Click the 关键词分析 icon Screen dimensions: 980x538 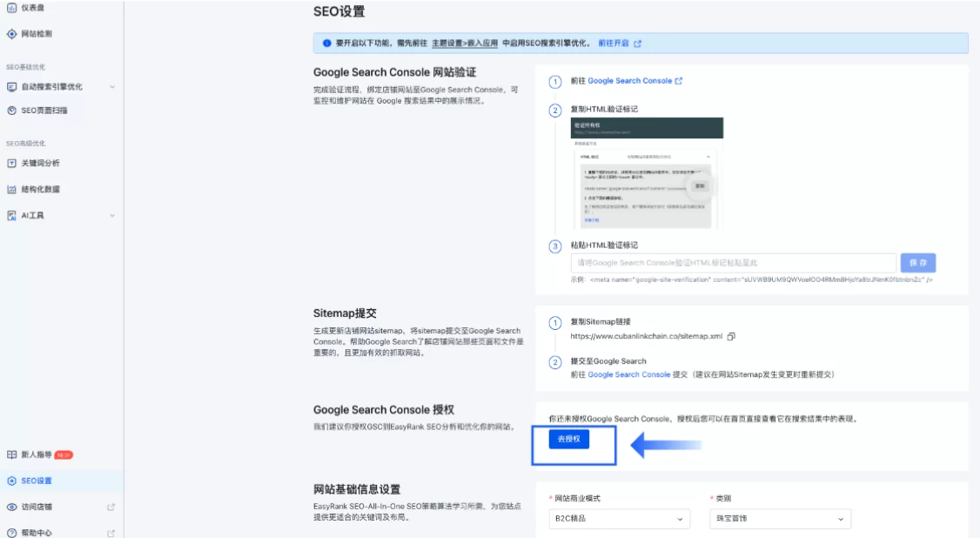(x=11, y=163)
